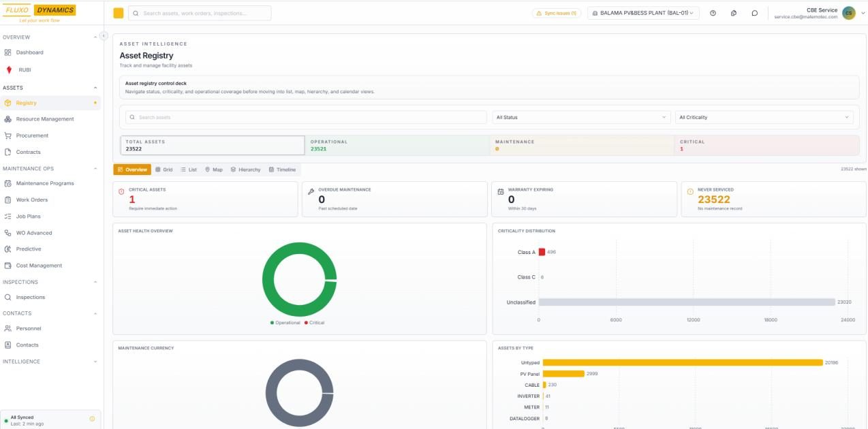Click the copy icon in top bar
This screenshot has width=868, height=429.
click(734, 13)
